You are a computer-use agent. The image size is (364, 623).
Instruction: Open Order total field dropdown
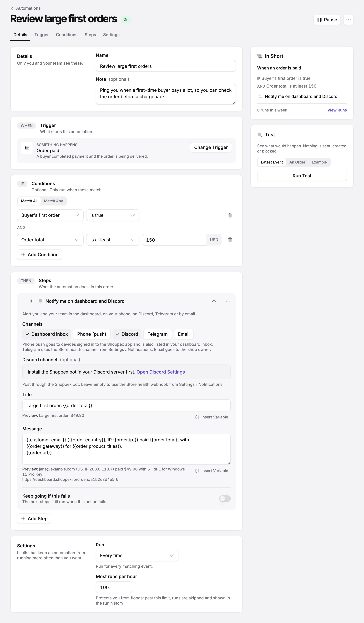[50, 240]
